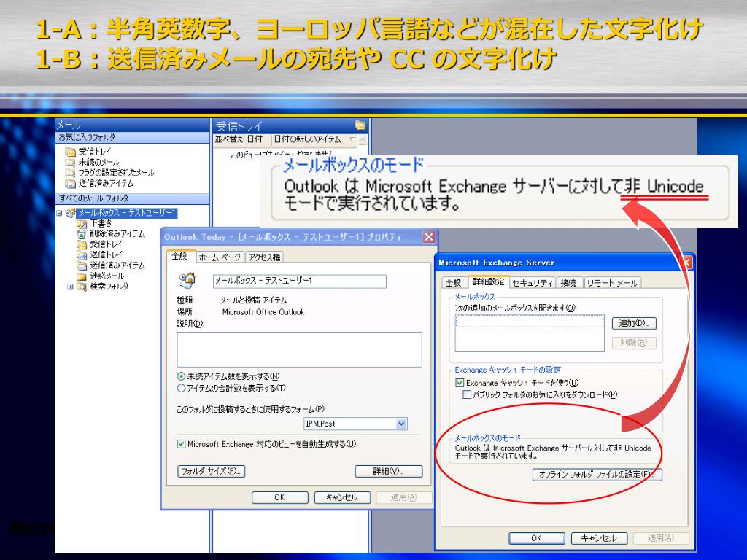Click the 受信トレイ icon in the mailbox tree
747x560 pixels.
[82, 244]
